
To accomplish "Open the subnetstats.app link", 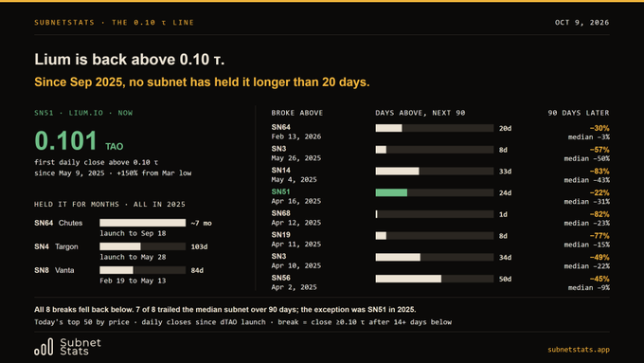I will (x=579, y=350).
